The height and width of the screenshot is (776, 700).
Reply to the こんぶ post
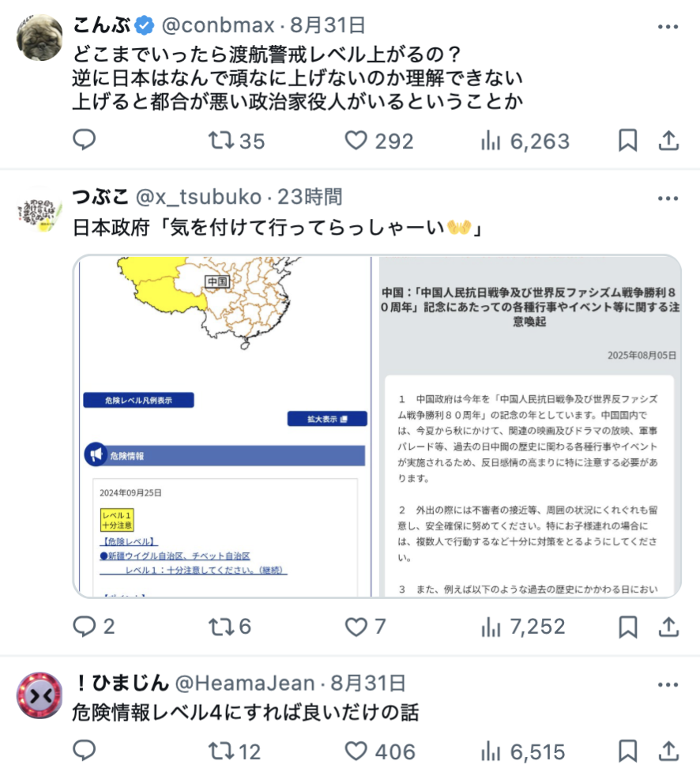pos(84,140)
